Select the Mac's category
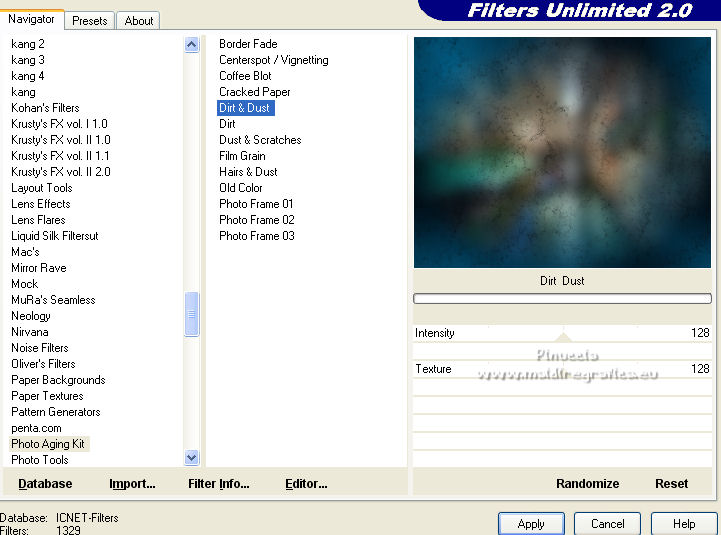Viewport: 721px width, 535px height. (x=25, y=252)
